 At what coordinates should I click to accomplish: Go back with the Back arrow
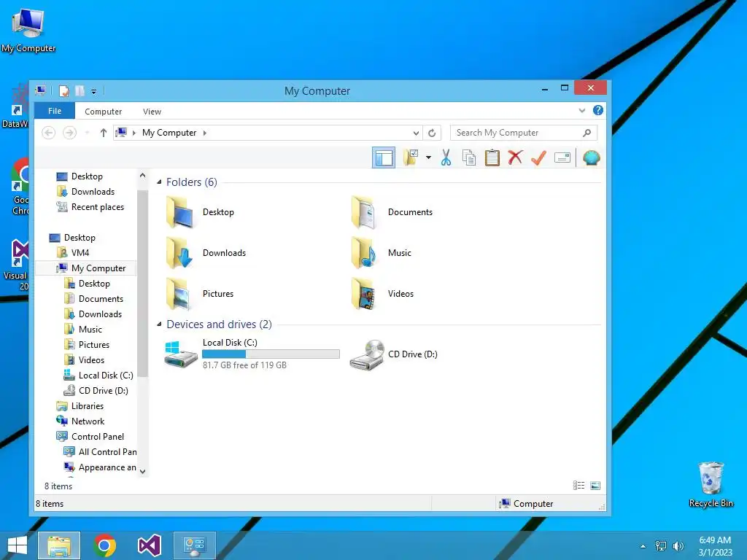click(49, 133)
